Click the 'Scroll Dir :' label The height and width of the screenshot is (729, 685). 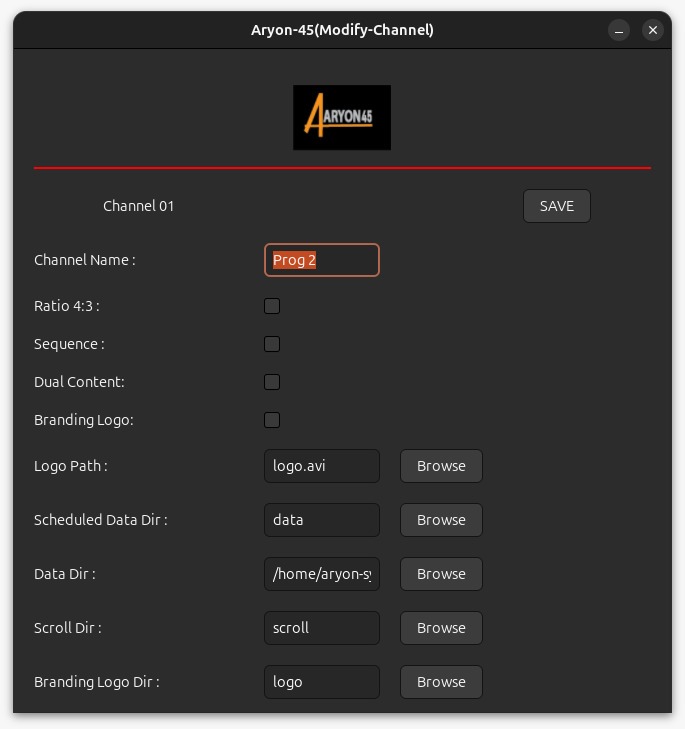pyautogui.click(x=67, y=628)
